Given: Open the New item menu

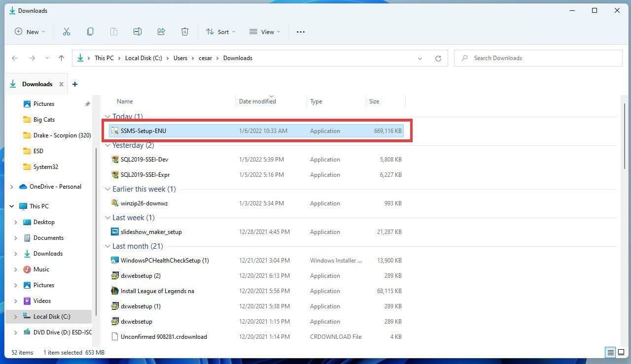Looking at the screenshot, I should pos(30,32).
